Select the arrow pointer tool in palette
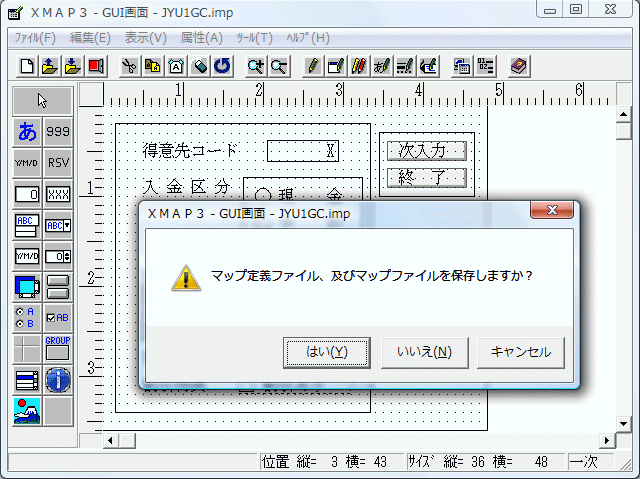The height and width of the screenshot is (479, 640). (42, 100)
